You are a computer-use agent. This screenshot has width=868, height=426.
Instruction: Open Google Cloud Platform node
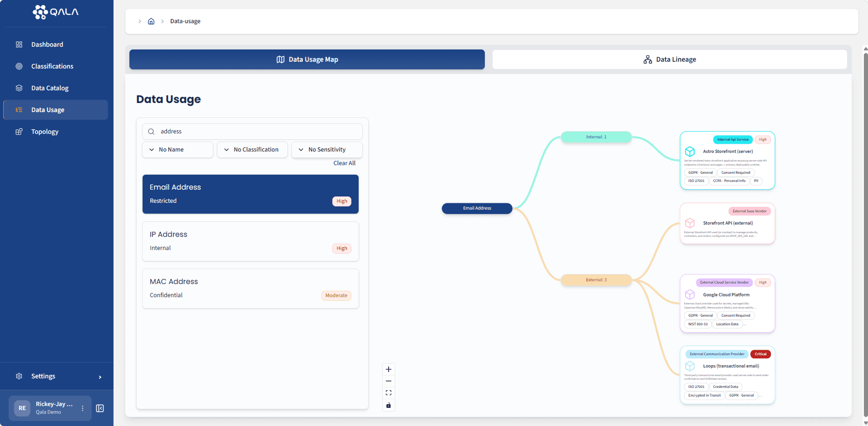click(x=727, y=304)
